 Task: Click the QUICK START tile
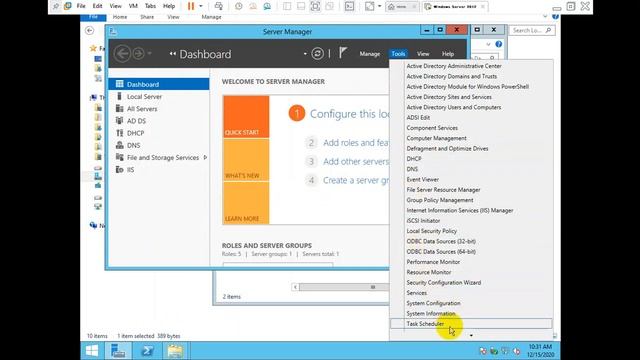246,117
